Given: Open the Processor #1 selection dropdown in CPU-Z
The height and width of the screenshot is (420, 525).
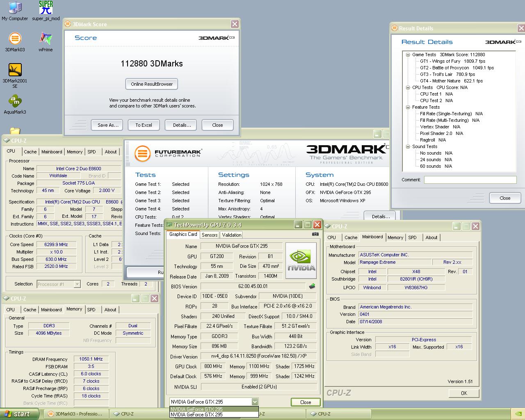Looking at the screenshot, I should tap(77, 284).
